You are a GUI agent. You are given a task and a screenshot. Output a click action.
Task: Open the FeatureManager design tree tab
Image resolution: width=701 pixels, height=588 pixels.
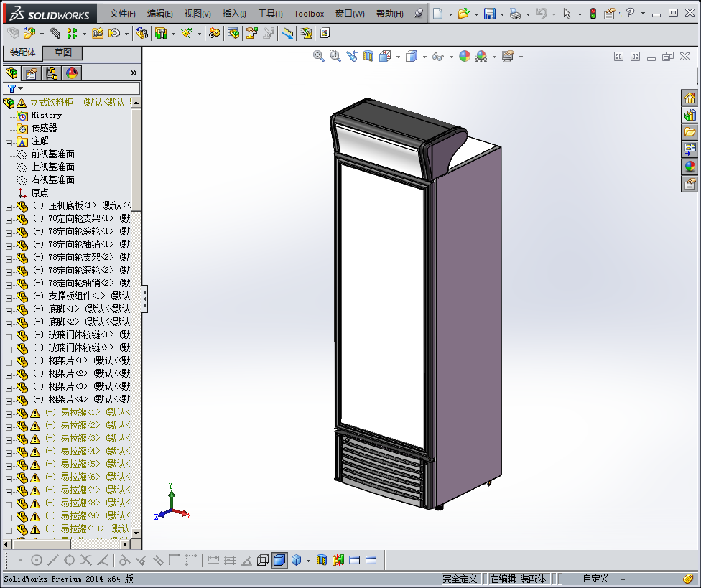tap(11, 73)
